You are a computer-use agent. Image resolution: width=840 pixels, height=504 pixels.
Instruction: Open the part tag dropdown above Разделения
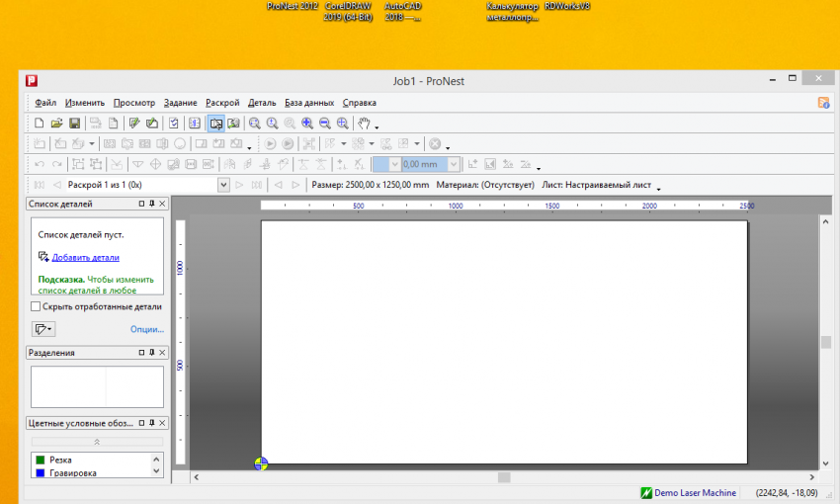pyautogui.click(x=43, y=329)
